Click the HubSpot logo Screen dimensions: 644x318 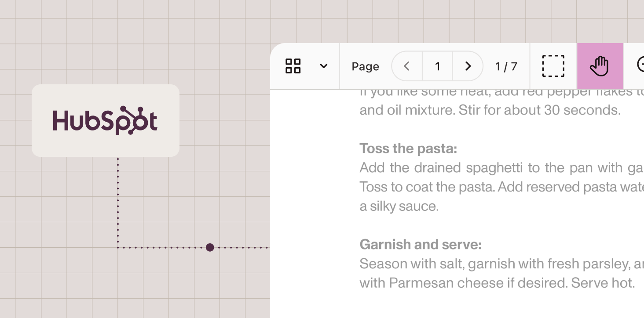click(105, 120)
